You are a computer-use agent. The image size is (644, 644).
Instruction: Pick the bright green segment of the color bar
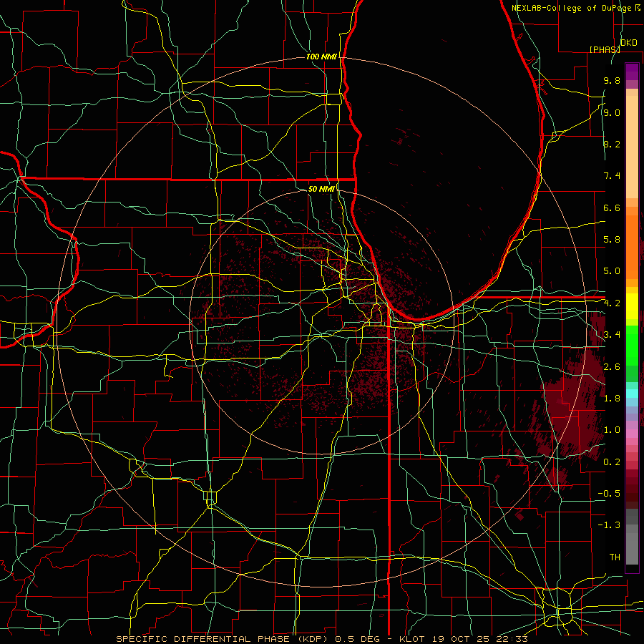click(632, 346)
